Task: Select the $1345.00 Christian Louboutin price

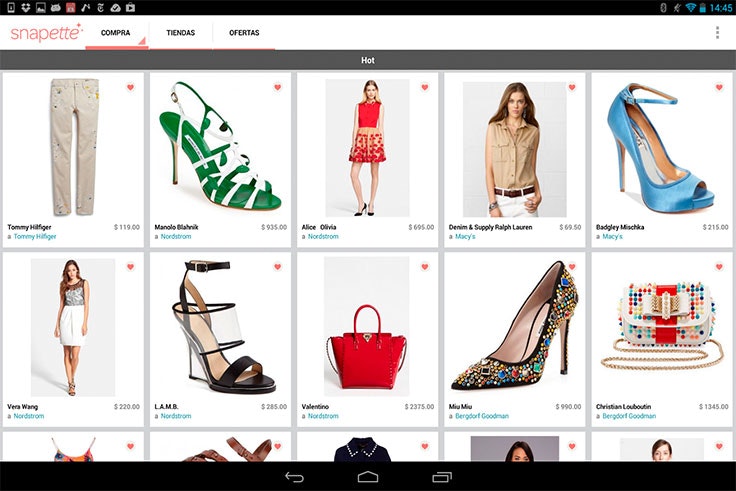Action: (x=714, y=407)
